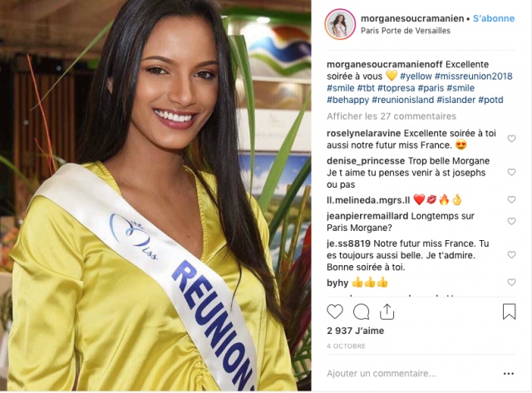Open the #missreunion2018 hashtag
The width and height of the screenshot is (532, 393).
[x=473, y=76]
